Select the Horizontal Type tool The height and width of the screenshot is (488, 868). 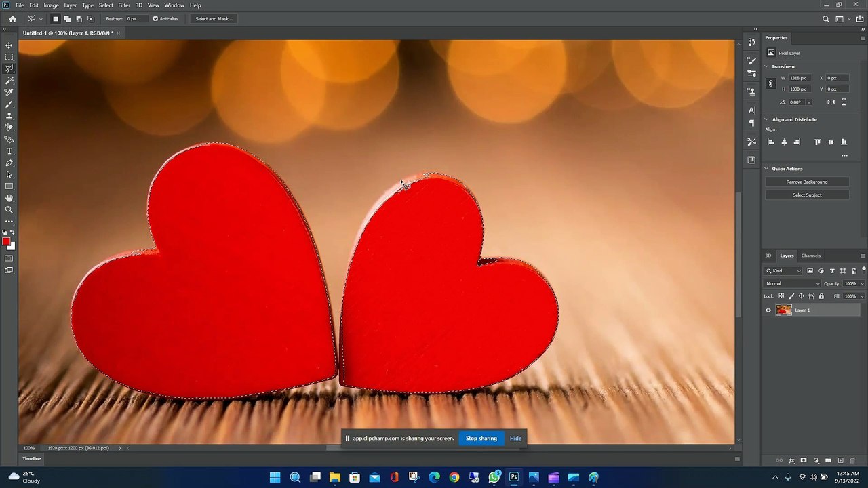(9, 151)
